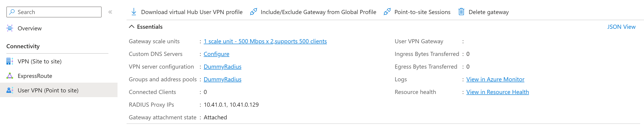This screenshot has height=125, width=644.
Task: Collapse the Essentials section
Action: click(132, 27)
